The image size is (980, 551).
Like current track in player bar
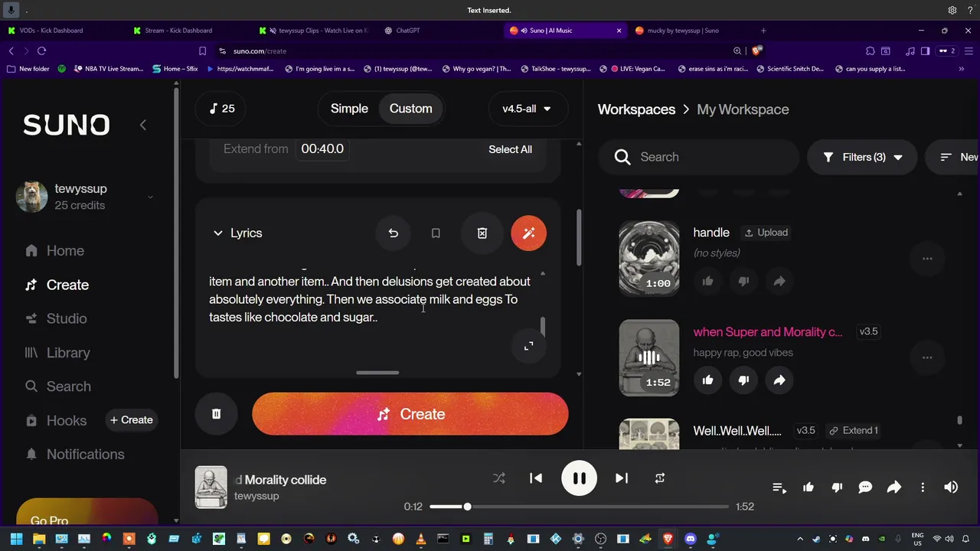click(x=808, y=487)
